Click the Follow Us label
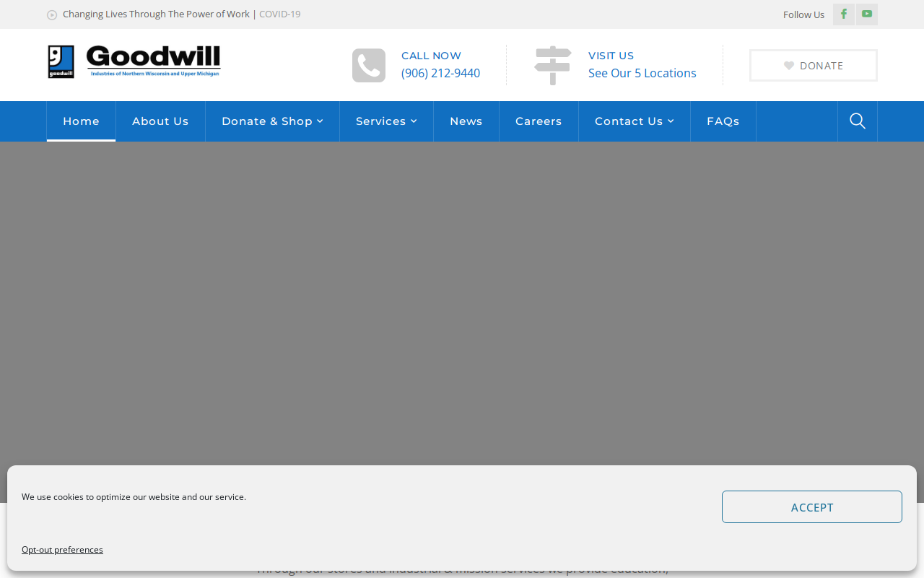 pyautogui.click(x=803, y=14)
